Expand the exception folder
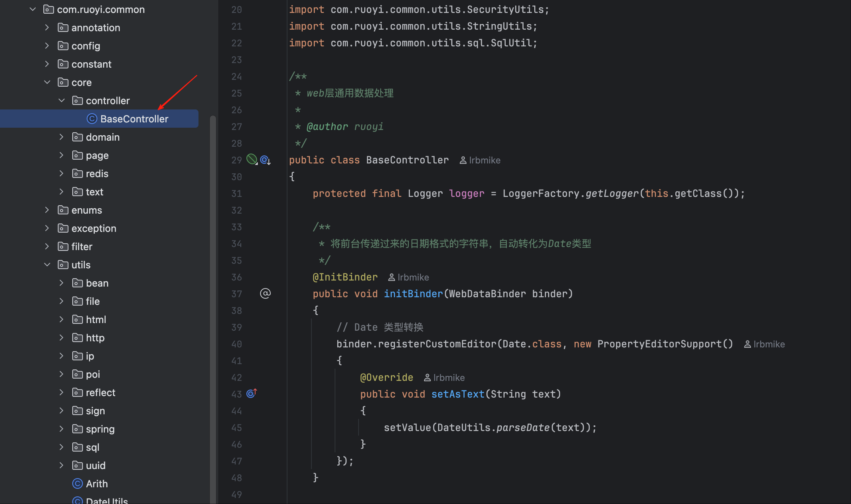This screenshot has height=504, width=851. click(x=47, y=228)
